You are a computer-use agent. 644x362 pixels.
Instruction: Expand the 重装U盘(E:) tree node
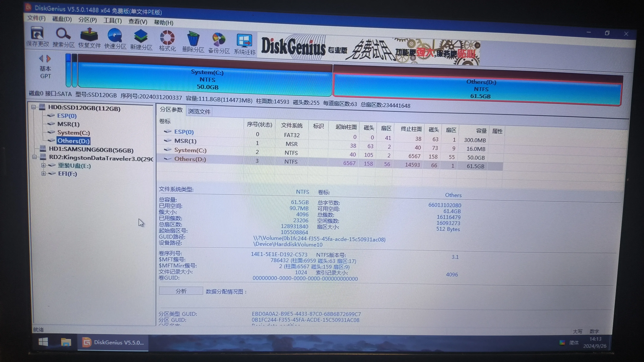43,165
